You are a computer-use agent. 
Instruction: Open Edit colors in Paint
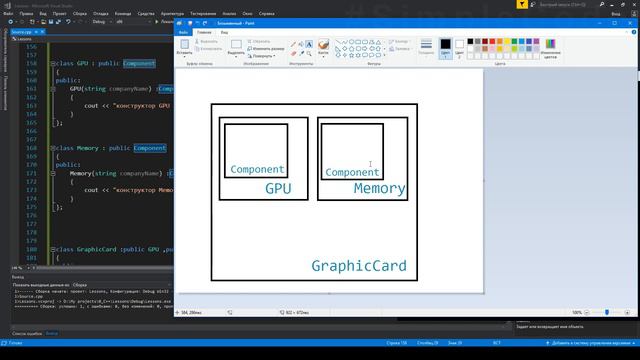click(550, 48)
